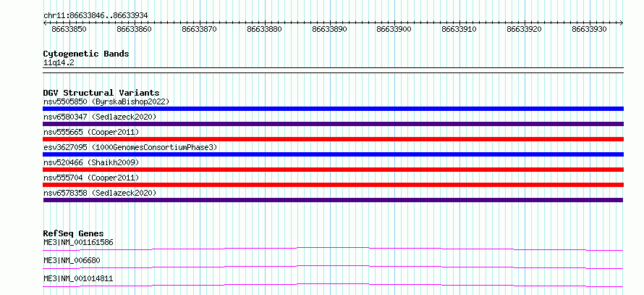Open the ME3|NM_006680 transcript label
Screen dimensions: 644x295
pyautogui.click(x=72, y=260)
